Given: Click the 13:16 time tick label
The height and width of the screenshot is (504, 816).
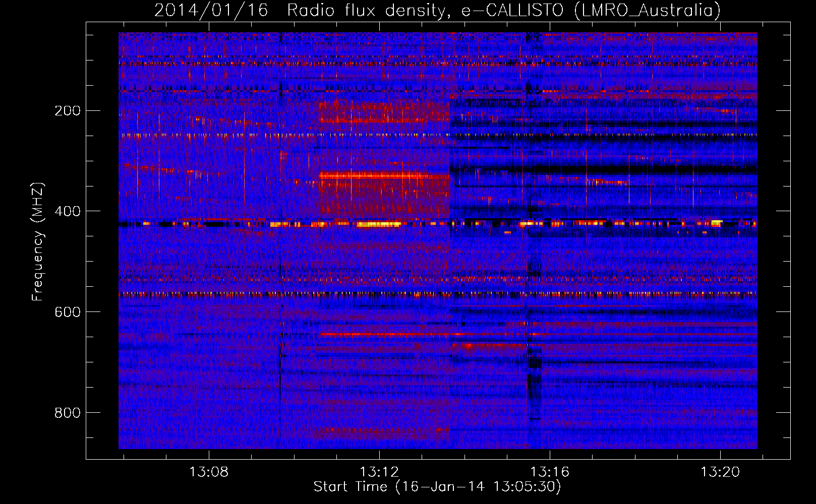Looking at the screenshot, I should click(550, 472).
